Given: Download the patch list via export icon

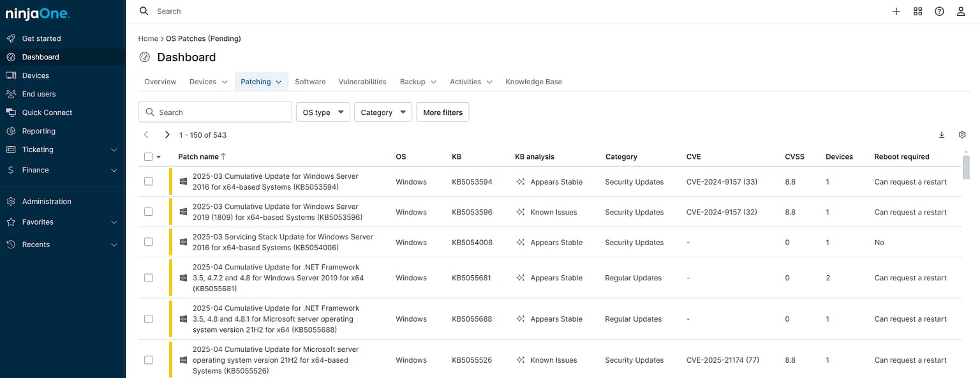Looking at the screenshot, I should pos(942,135).
